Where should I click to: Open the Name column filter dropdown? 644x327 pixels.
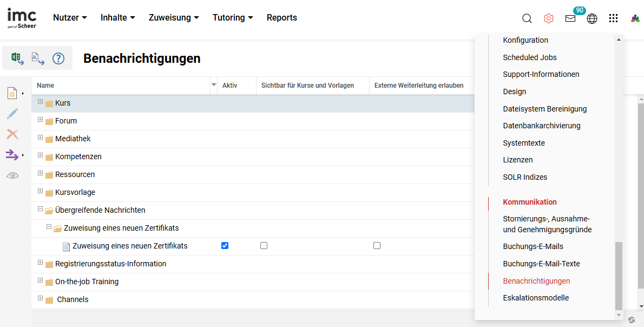214,85
